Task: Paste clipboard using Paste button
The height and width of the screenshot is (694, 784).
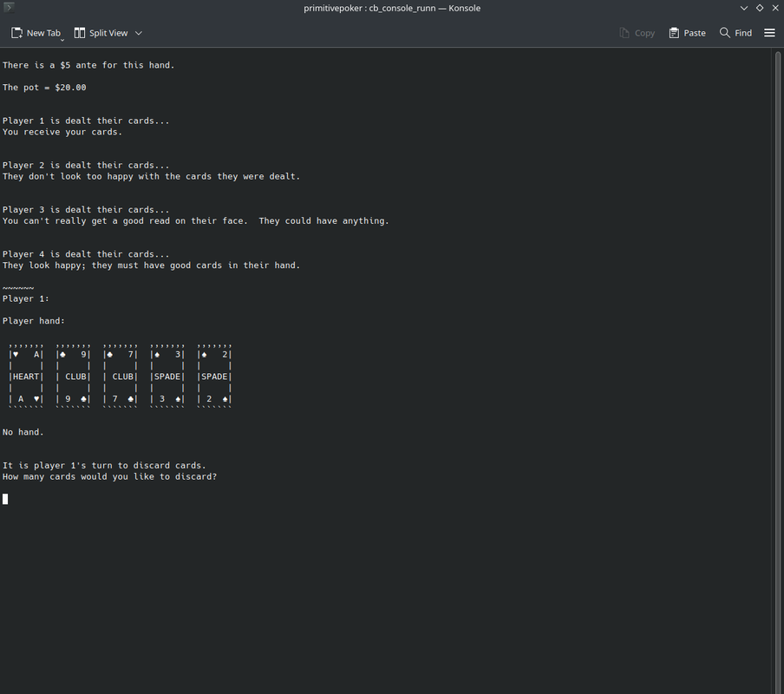Action: pyautogui.click(x=688, y=33)
